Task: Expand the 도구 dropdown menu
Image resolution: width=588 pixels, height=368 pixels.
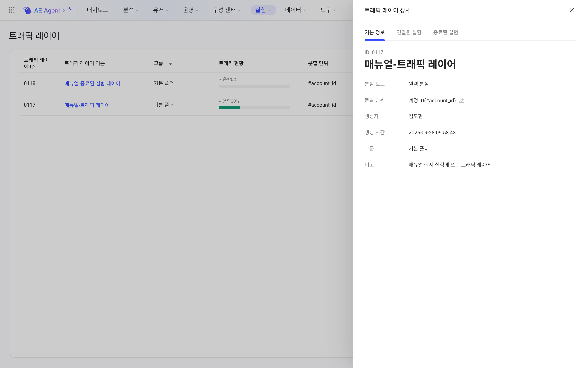Action: [x=328, y=10]
